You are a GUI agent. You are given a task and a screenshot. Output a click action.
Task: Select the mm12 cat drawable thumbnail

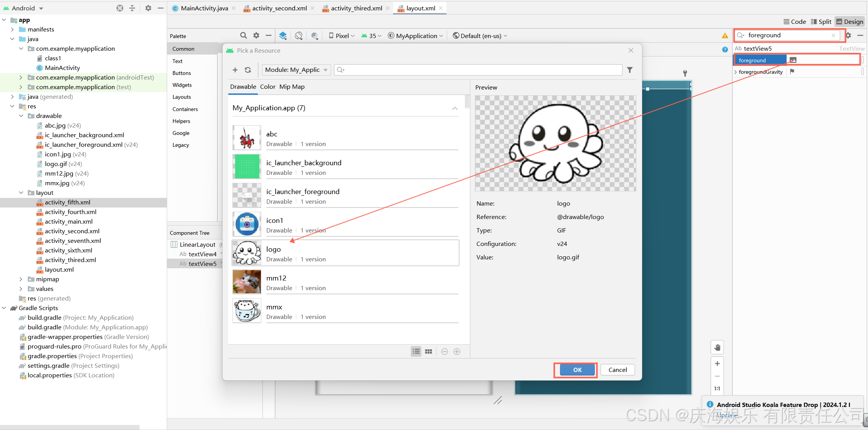(247, 282)
